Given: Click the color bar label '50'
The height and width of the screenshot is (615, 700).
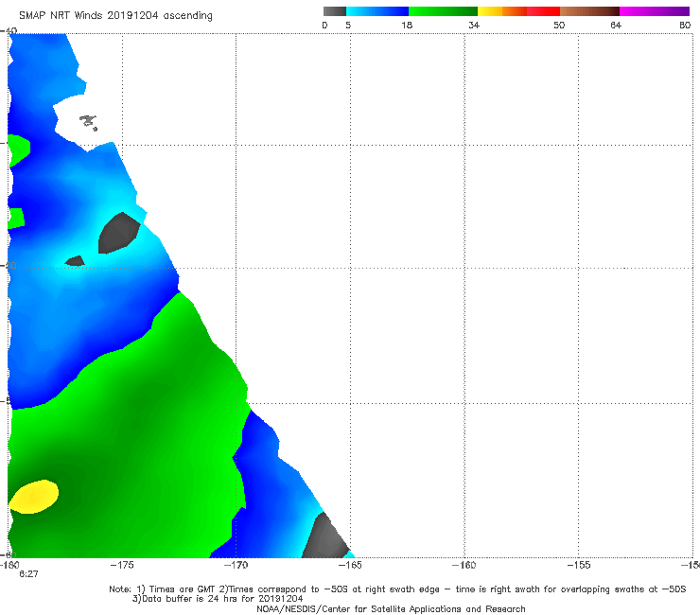Looking at the screenshot, I should point(559,26).
